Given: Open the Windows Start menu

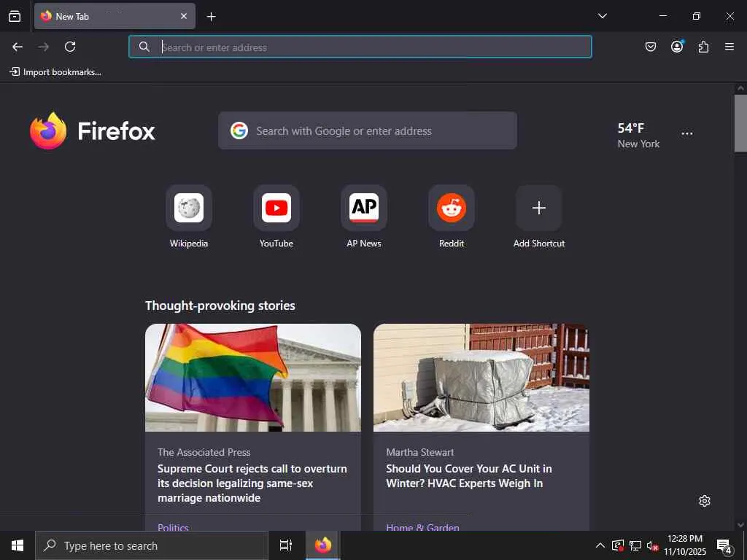Looking at the screenshot, I should [x=18, y=545].
